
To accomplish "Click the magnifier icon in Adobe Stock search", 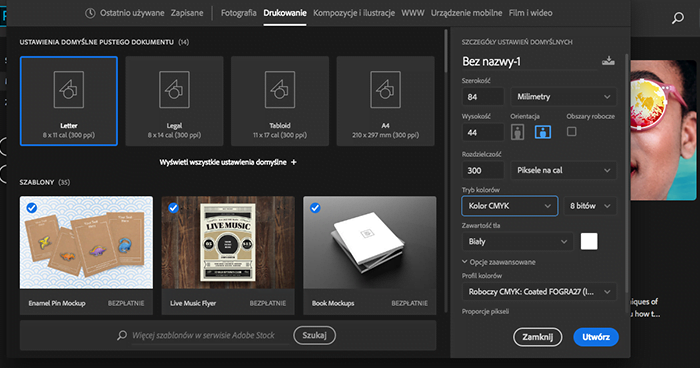I will (122, 335).
